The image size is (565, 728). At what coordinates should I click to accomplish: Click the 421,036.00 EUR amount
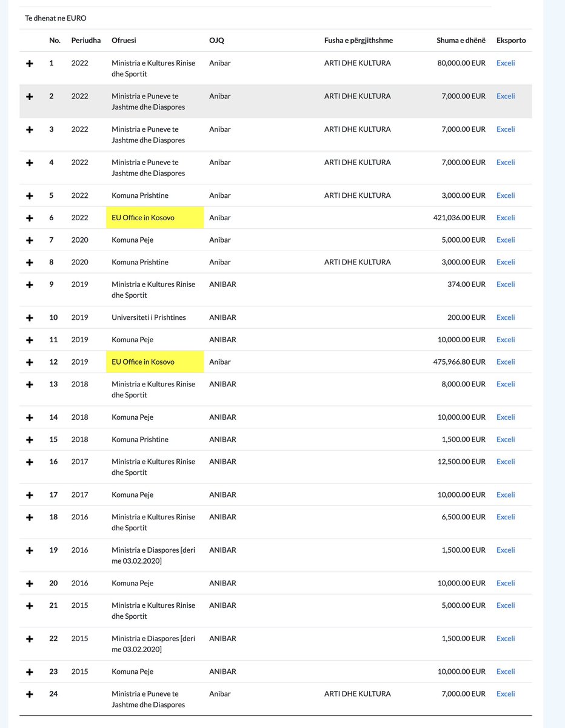click(x=460, y=218)
